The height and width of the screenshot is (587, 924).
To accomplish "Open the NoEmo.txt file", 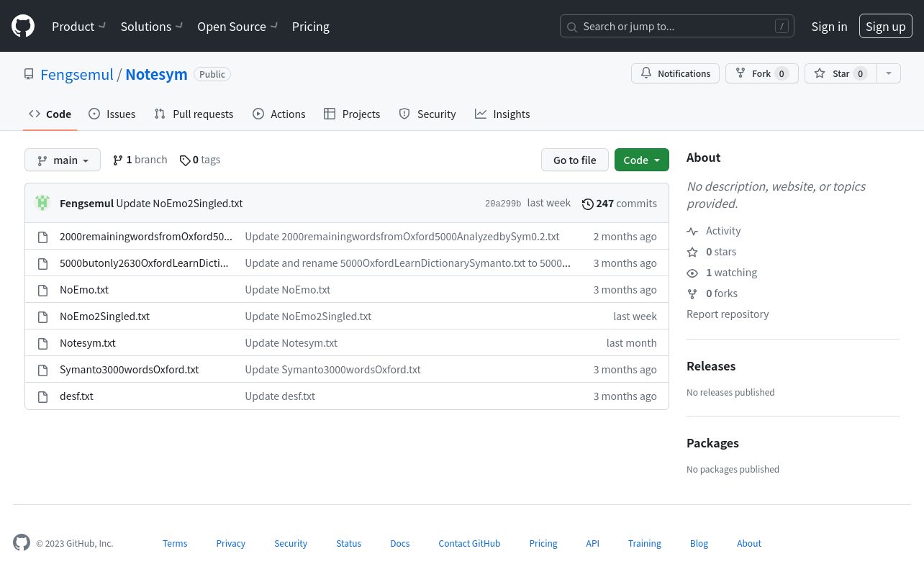I will pos(84,290).
